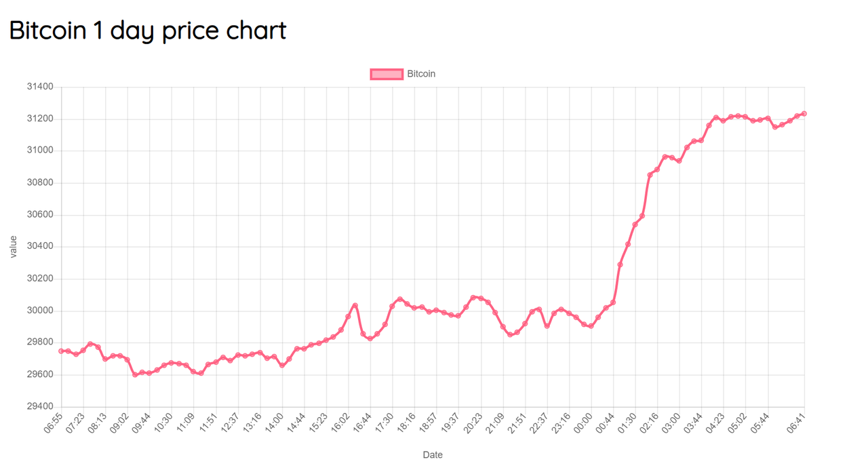Click the Bitcoin legend label text
Image resolution: width=868 pixels, height=470 pixels.
click(421, 74)
